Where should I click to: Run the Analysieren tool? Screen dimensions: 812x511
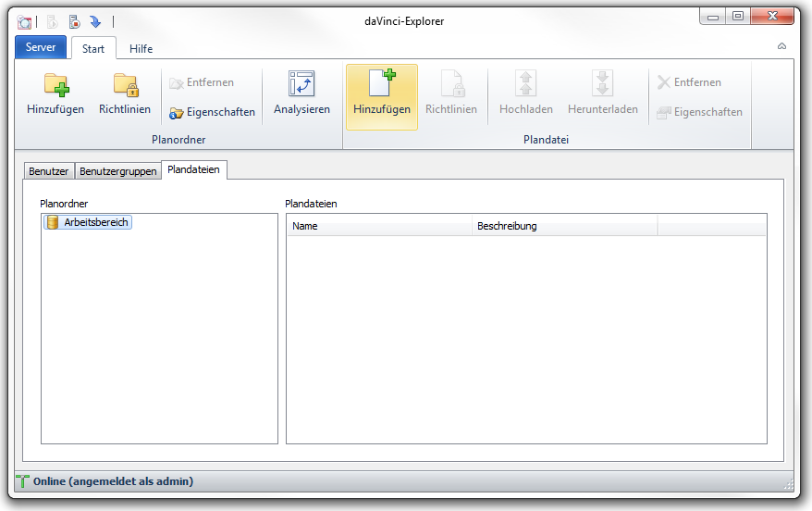point(301,96)
